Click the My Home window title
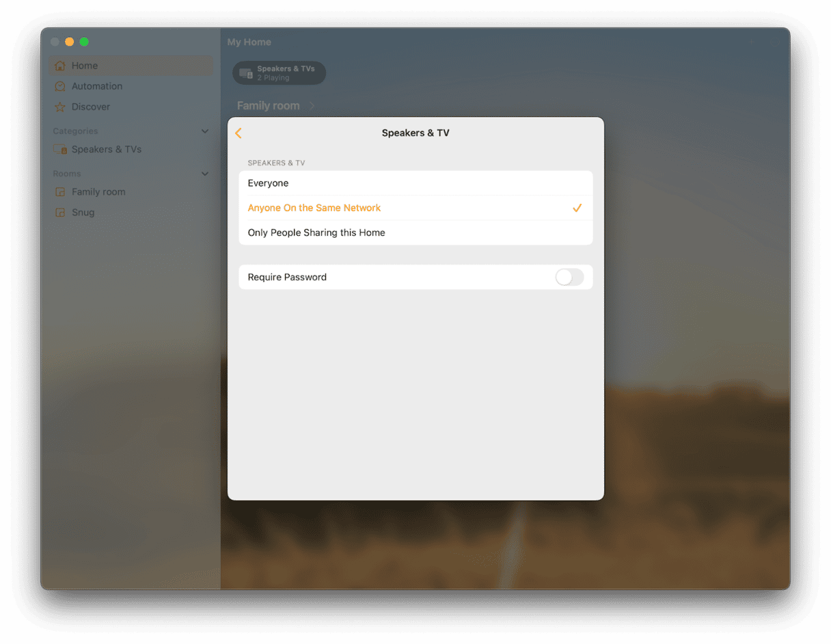Image resolution: width=831 pixels, height=644 pixels. 249,42
